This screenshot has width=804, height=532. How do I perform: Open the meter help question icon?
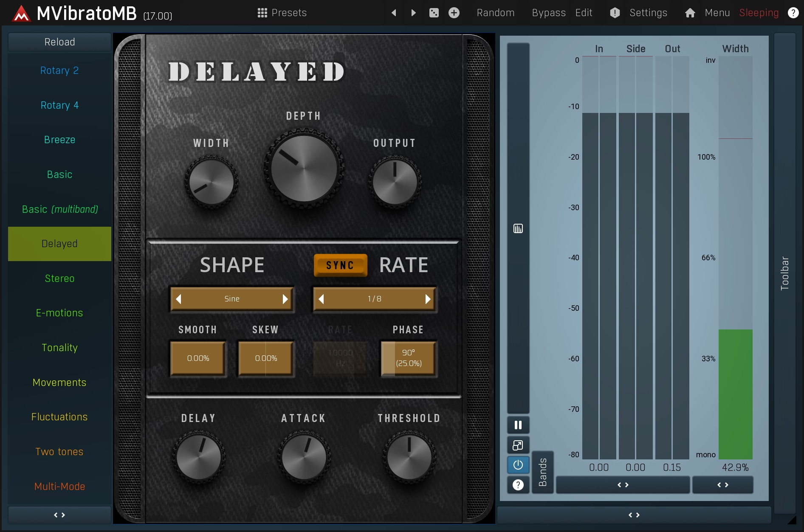pyautogui.click(x=518, y=485)
